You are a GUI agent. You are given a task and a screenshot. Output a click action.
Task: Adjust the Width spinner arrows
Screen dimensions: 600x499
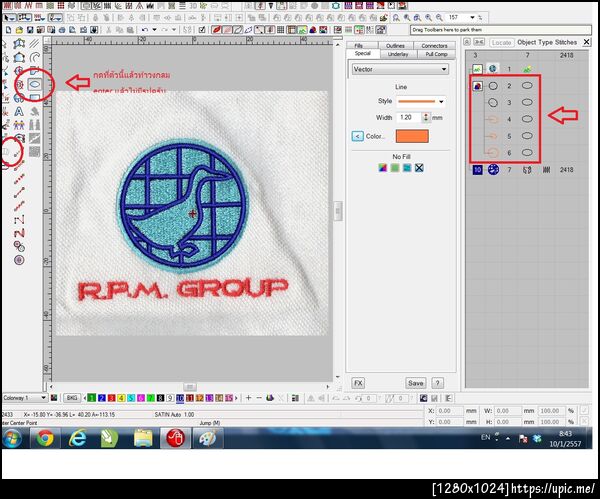426,117
